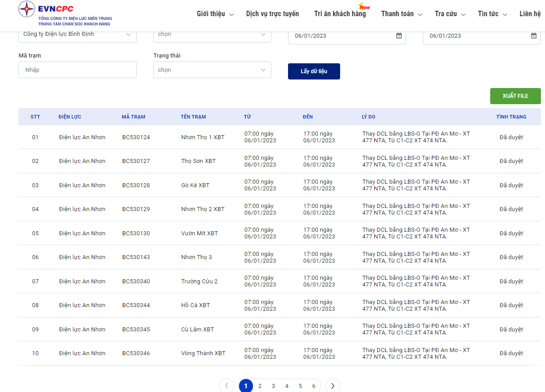Open the Tra cứu menu
The width and height of the screenshot is (545, 392).
pyautogui.click(x=450, y=14)
